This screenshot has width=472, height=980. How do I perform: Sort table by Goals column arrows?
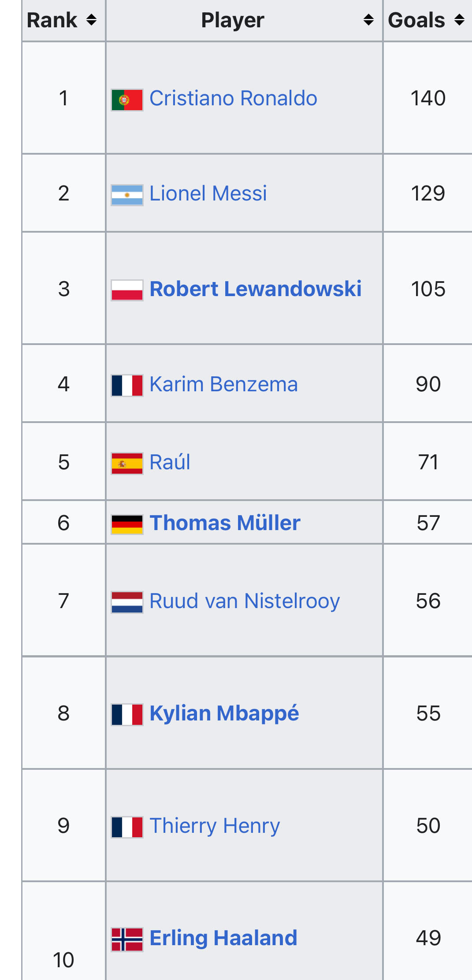(459, 20)
